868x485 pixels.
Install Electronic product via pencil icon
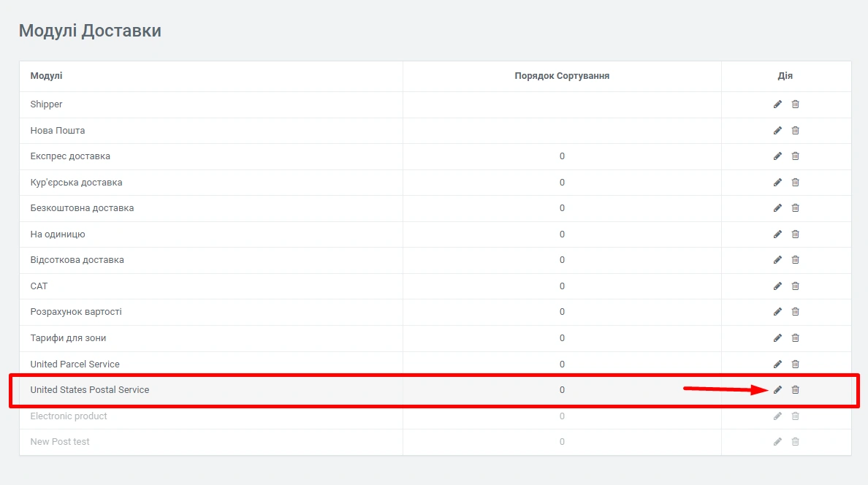tap(777, 416)
